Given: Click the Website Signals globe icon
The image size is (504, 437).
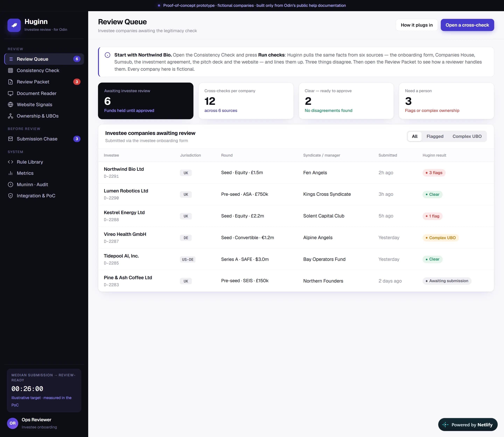Looking at the screenshot, I should point(10,105).
